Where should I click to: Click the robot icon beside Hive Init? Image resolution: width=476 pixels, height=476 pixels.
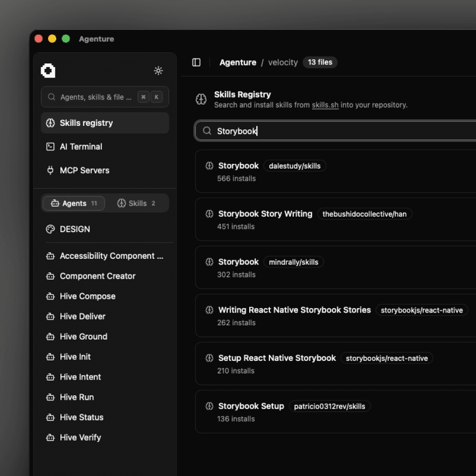[x=50, y=357]
